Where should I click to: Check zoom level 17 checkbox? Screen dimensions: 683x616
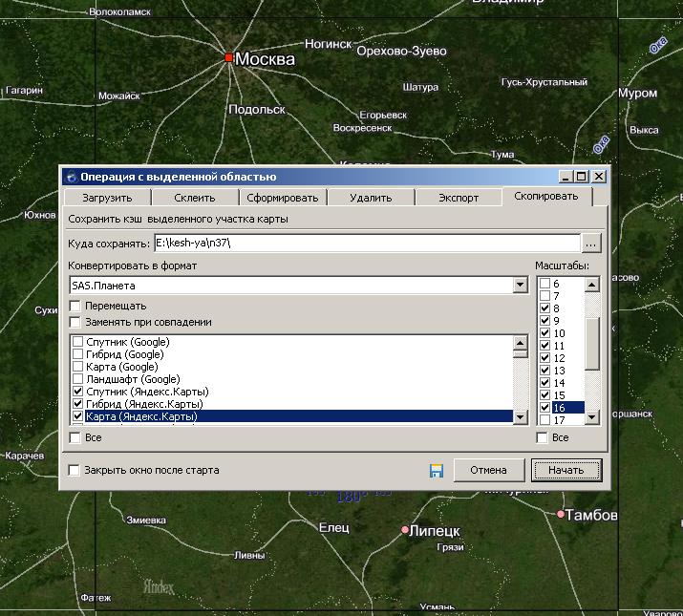[544, 419]
